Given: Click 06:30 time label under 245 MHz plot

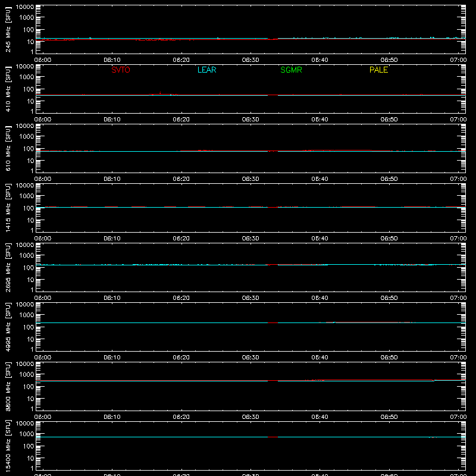Looking at the screenshot, I should [x=250, y=60].
